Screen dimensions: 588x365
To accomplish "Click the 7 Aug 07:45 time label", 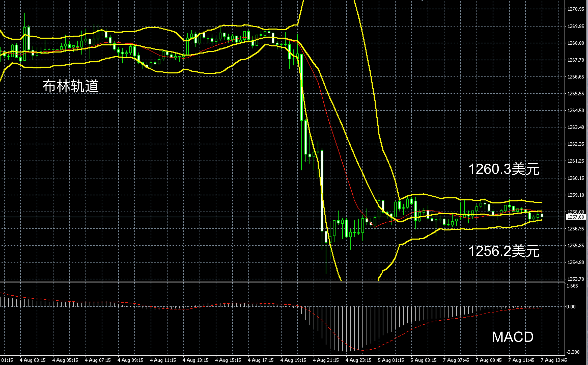I will point(456,360).
